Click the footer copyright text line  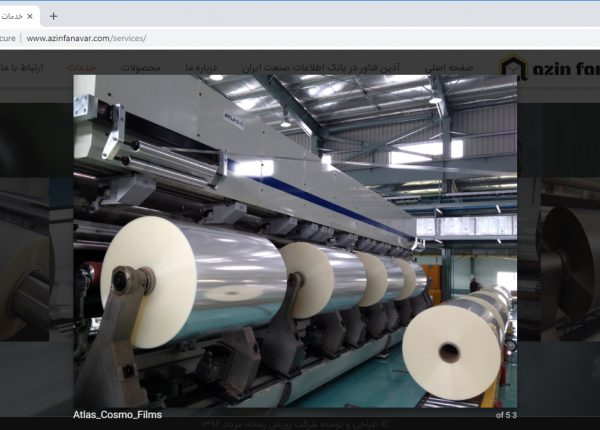[x=300, y=423]
